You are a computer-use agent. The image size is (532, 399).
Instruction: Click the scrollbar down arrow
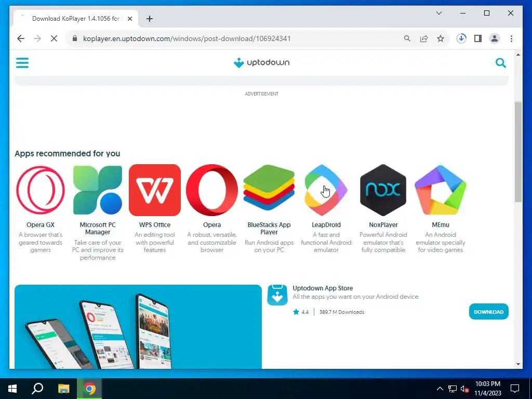click(518, 364)
